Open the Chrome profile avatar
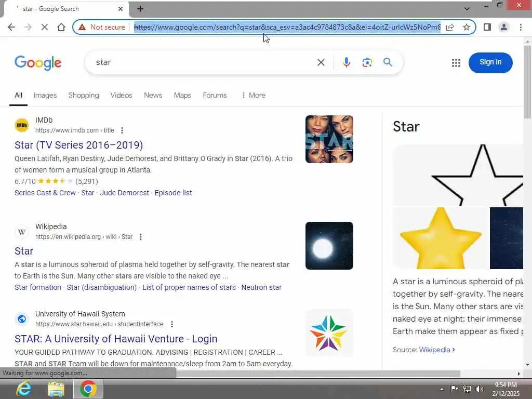 [x=504, y=27]
